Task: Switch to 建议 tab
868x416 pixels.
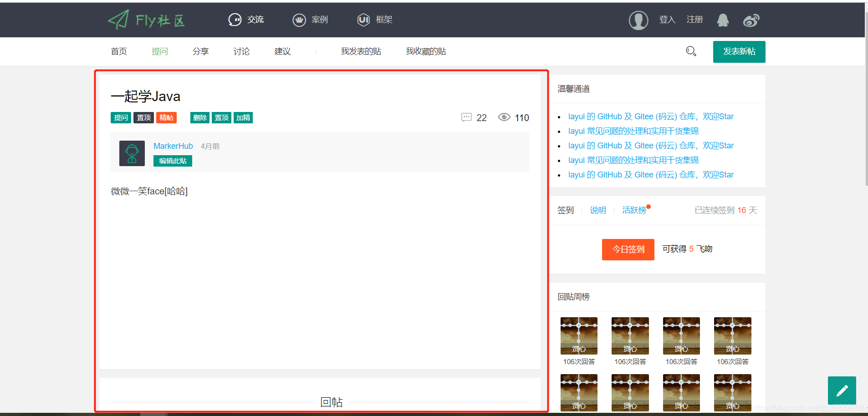Action: point(283,51)
